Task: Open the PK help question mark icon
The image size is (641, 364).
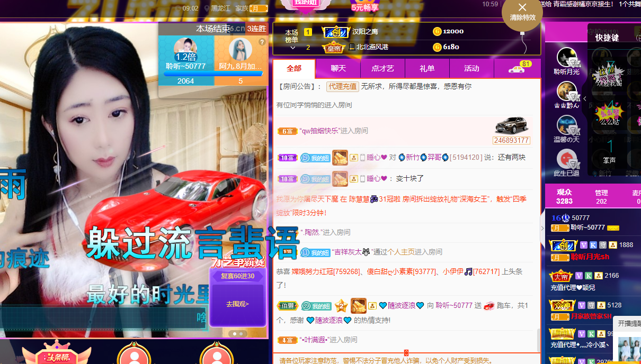Action: coord(262,42)
